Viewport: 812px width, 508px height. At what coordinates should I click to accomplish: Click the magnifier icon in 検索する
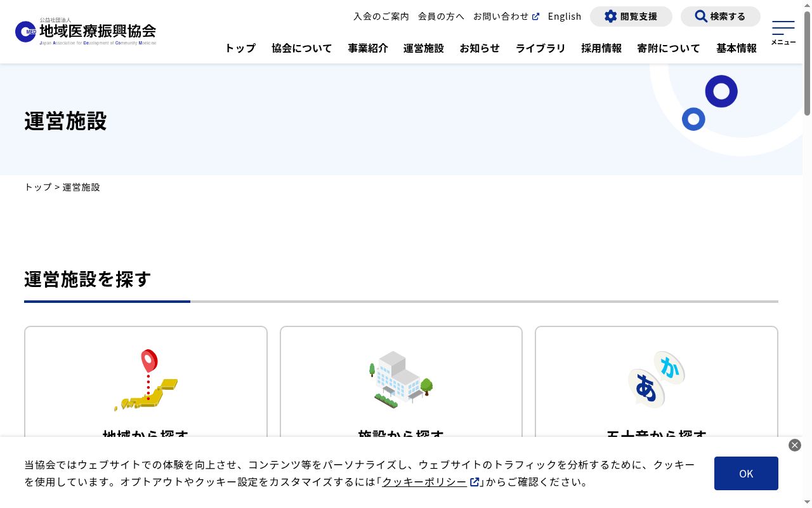click(x=701, y=17)
